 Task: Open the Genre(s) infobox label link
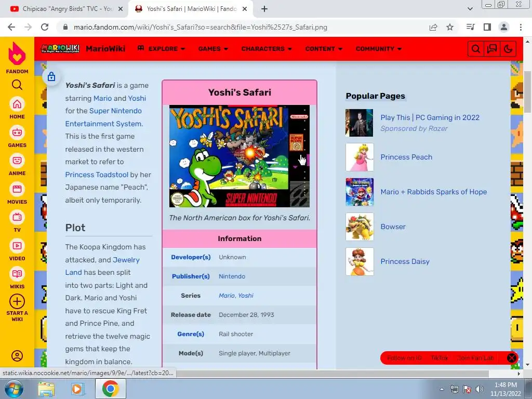pos(191,334)
